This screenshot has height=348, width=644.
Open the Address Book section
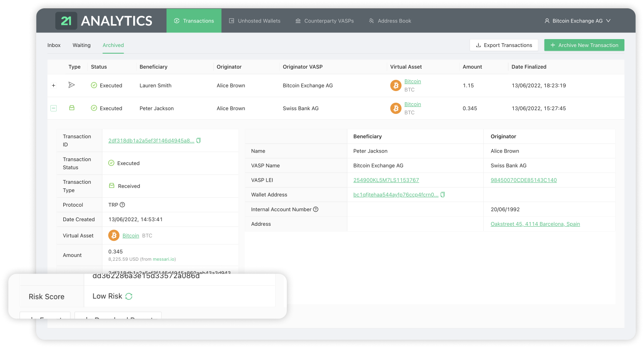[390, 20]
